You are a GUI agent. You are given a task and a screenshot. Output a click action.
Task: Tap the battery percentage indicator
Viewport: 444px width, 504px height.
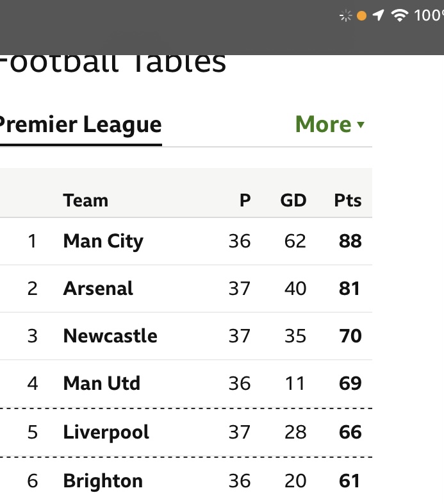pyautogui.click(x=429, y=15)
